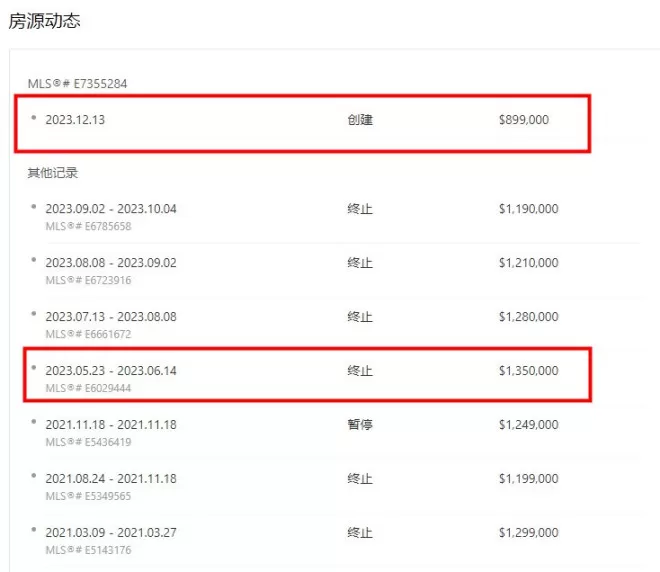Click the 暂停 status label
The width and height of the screenshot is (660, 572).
360,424
